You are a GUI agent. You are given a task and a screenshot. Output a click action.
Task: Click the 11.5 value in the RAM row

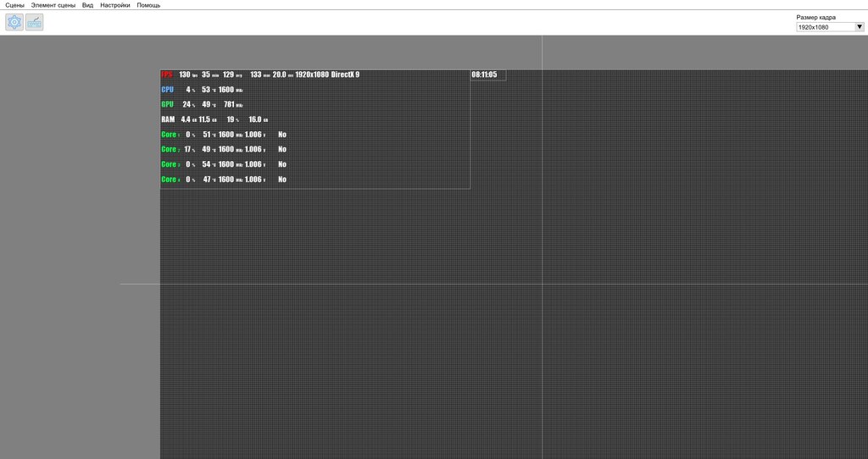(204, 119)
